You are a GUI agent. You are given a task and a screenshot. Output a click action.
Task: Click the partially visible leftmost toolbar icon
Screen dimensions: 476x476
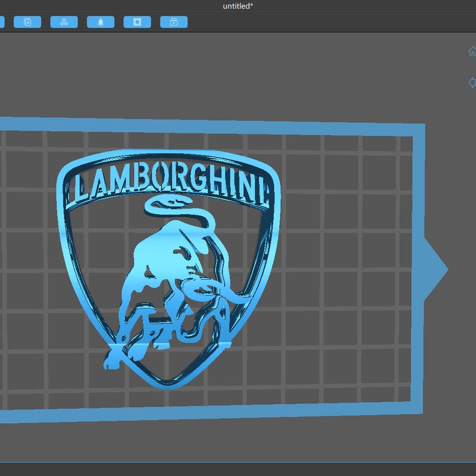[x=2, y=22]
